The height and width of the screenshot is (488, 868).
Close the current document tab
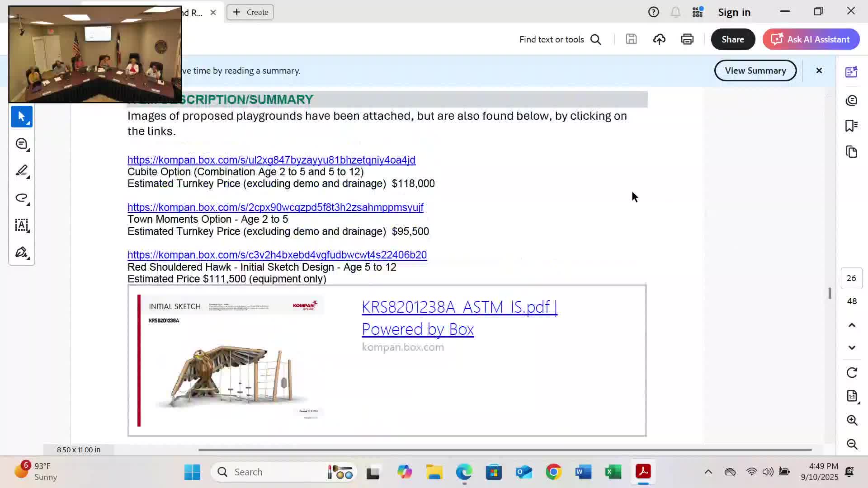coord(213,12)
